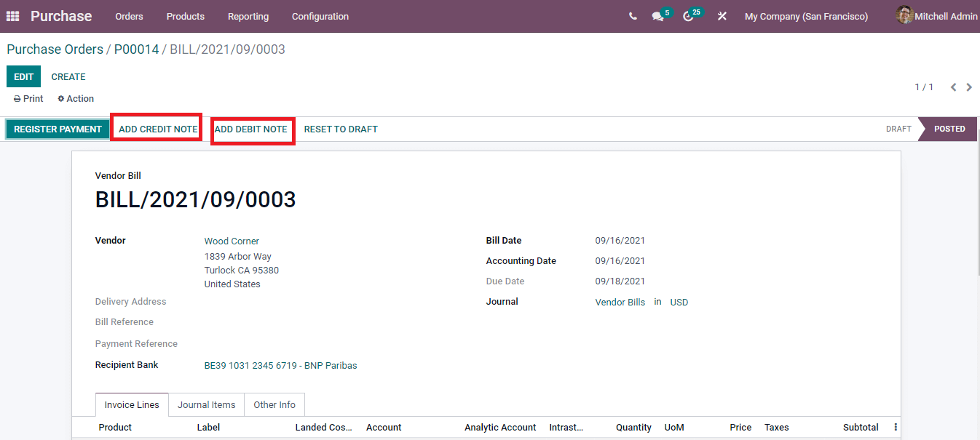This screenshot has height=440, width=980.
Task: Open My Company (San Francisco) switcher
Action: click(806, 16)
